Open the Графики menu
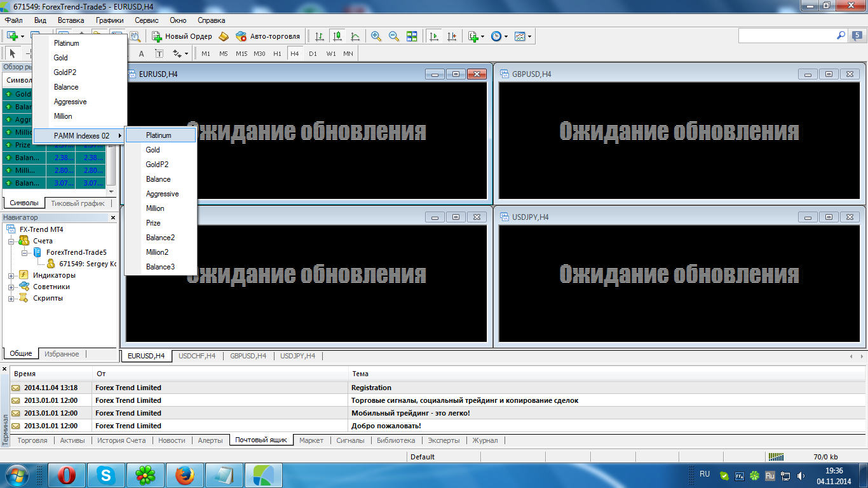 [110, 20]
